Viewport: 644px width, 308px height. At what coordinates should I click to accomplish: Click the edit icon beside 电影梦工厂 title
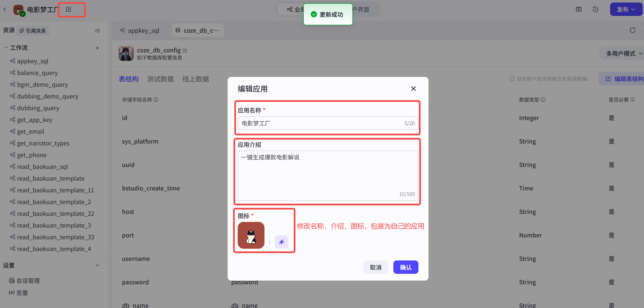pyautogui.click(x=68, y=9)
